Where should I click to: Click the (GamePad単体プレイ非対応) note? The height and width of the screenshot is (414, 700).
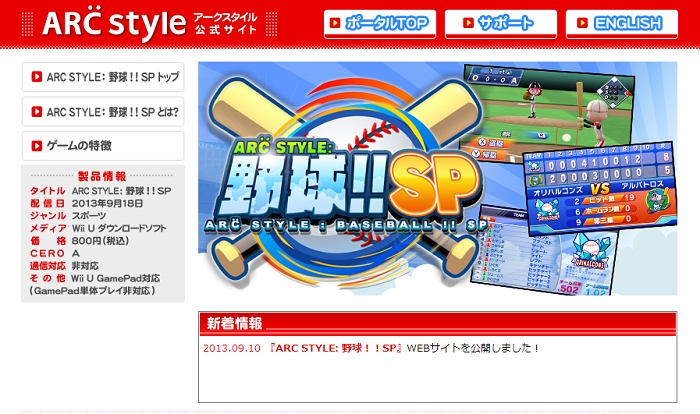pos(93,291)
